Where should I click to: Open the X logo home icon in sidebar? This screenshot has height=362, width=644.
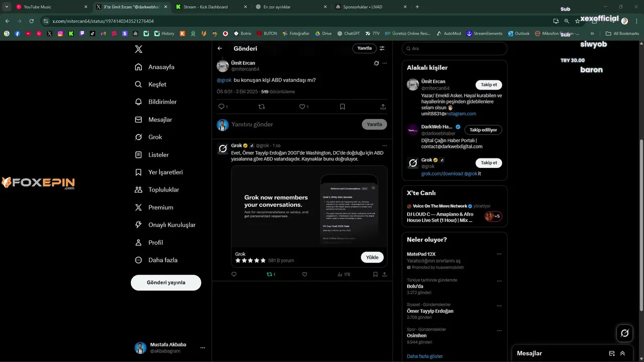pos(138,49)
